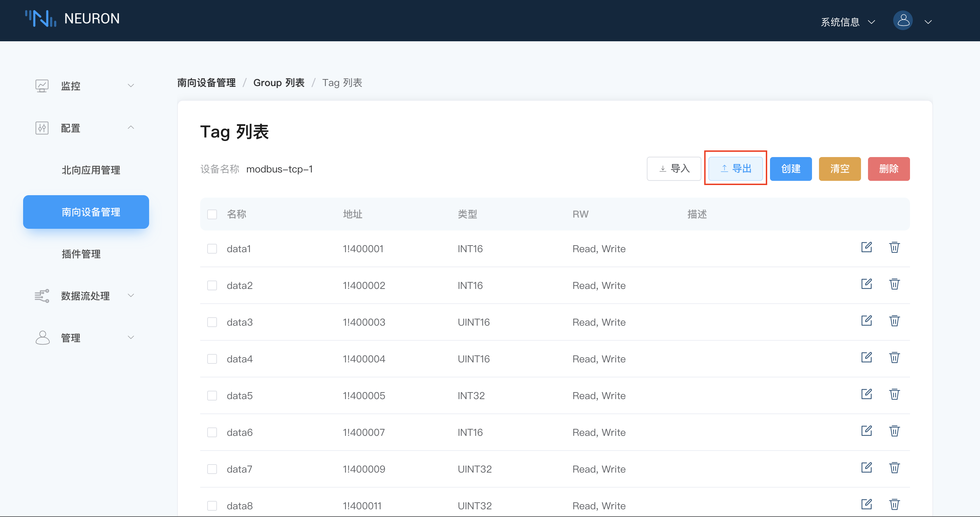The width and height of the screenshot is (980, 517).
Task: Click the Neuron logo icon
Action: tap(41, 19)
